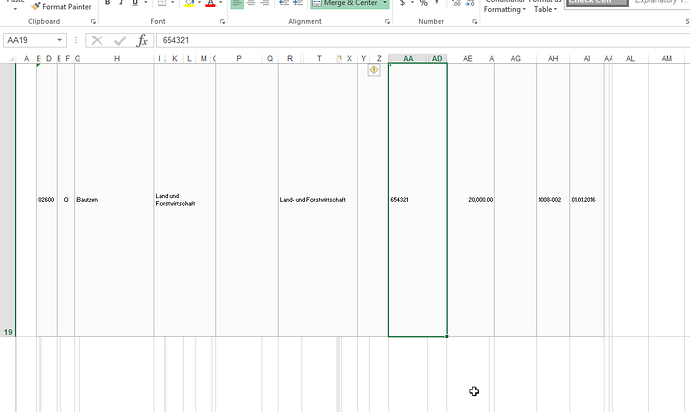Open the borders dropdown arrow
690x412 pixels.
click(172, 3)
